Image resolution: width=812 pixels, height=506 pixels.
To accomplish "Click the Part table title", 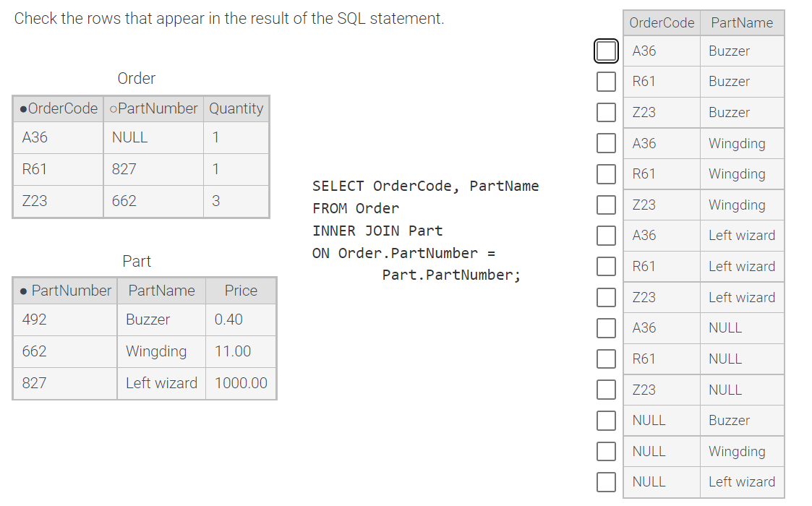I will pyautogui.click(x=136, y=261).
